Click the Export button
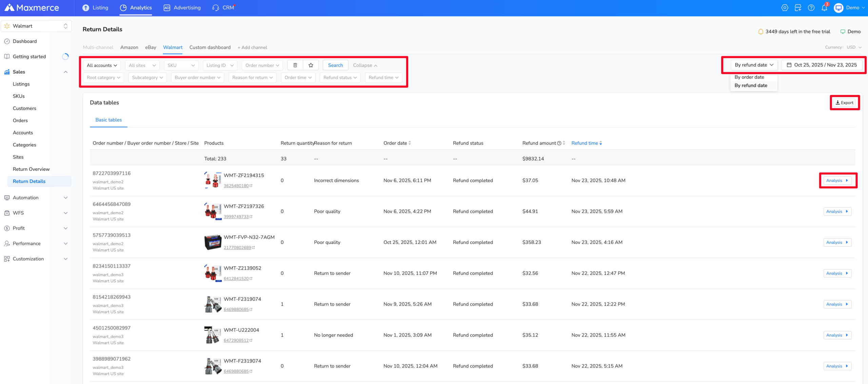The height and width of the screenshot is (384, 868). tap(844, 102)
